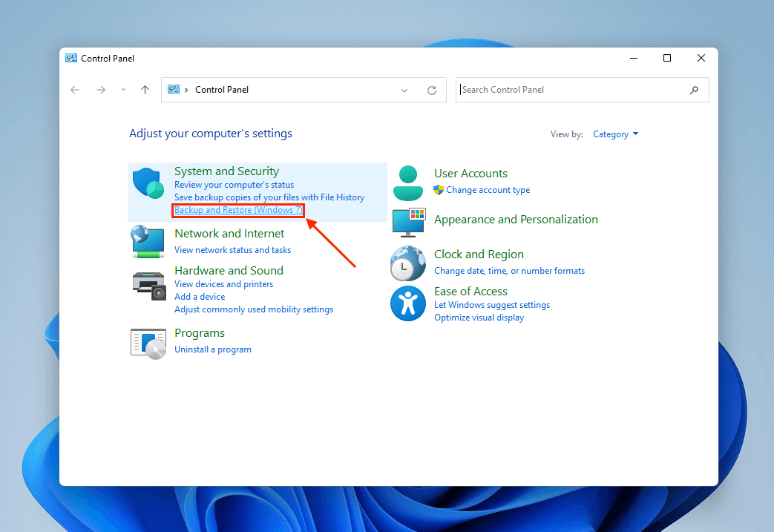774x532 pixels.
Task: Open View devices and printers
Action: tap(223, 284)
